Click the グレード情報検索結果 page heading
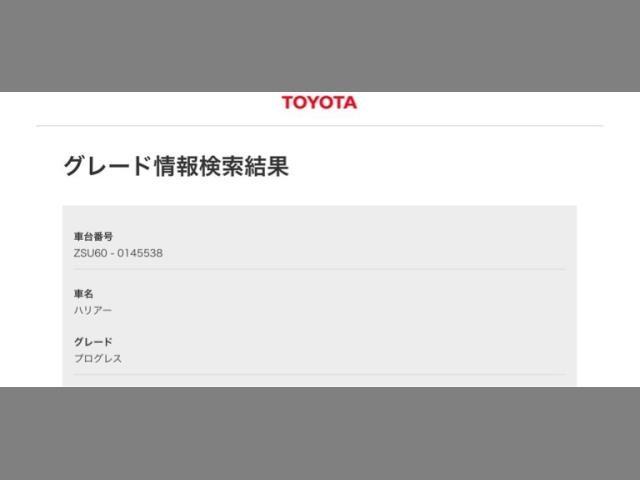This screenshot has height=480, width=640. click(x=176, y=166)
